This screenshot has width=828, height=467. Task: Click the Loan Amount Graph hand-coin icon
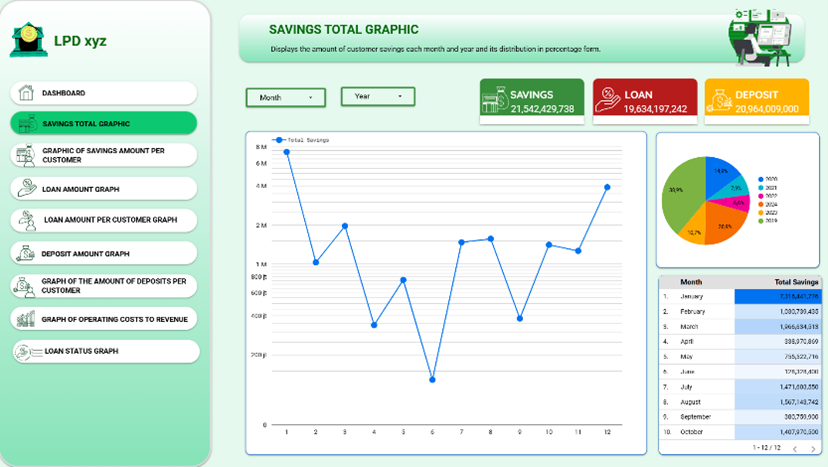pyautogui.click(x=27, y=188)
